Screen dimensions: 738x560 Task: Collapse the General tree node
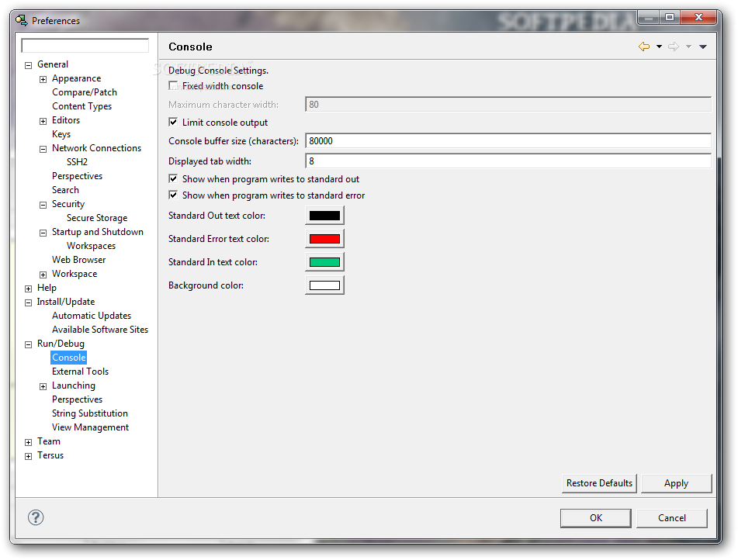[28, 65]
